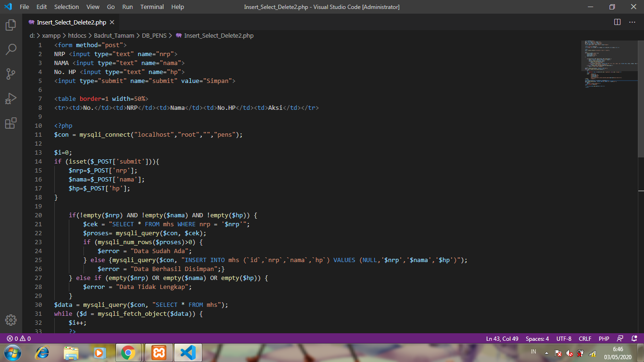Click the Badrut_Tamam breadcrumb segment
This screenshot has height=362, width=644.
114,35
